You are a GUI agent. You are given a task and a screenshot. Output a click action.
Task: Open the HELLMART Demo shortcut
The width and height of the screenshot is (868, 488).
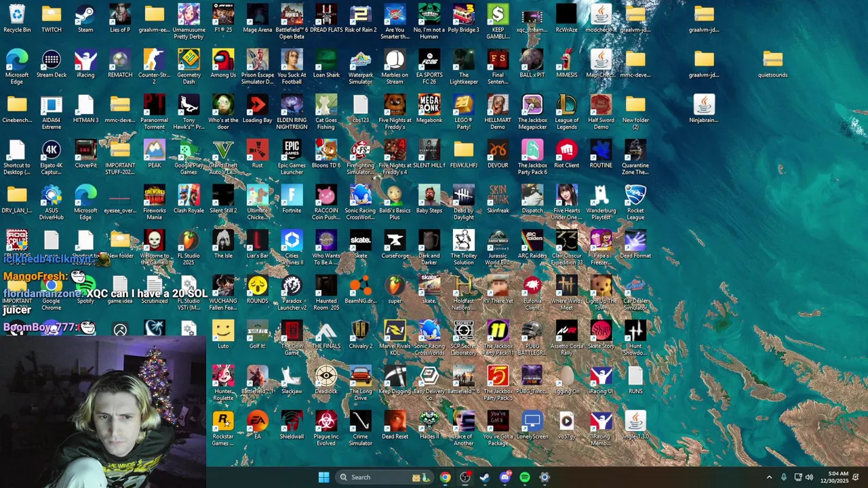point(498,112)
